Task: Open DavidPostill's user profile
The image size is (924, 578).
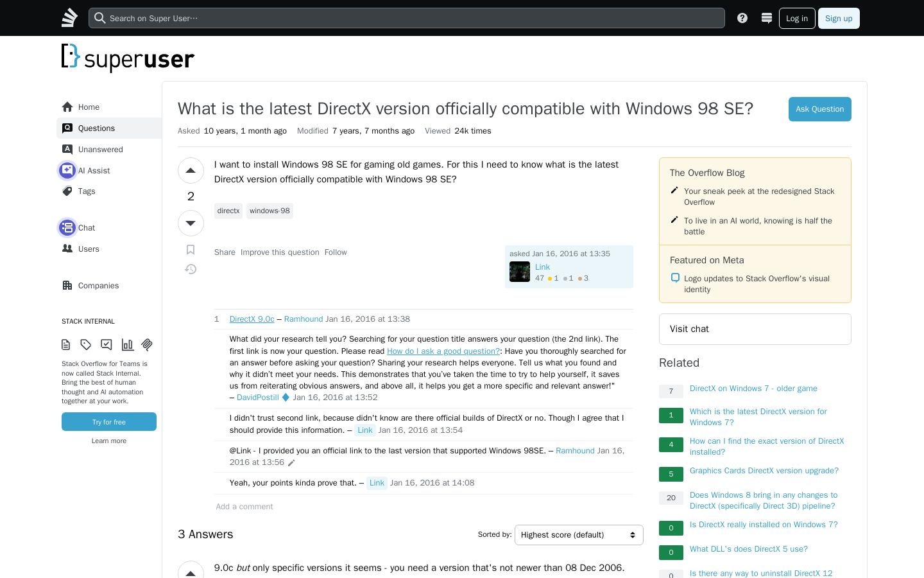Action: coord(258,398)
